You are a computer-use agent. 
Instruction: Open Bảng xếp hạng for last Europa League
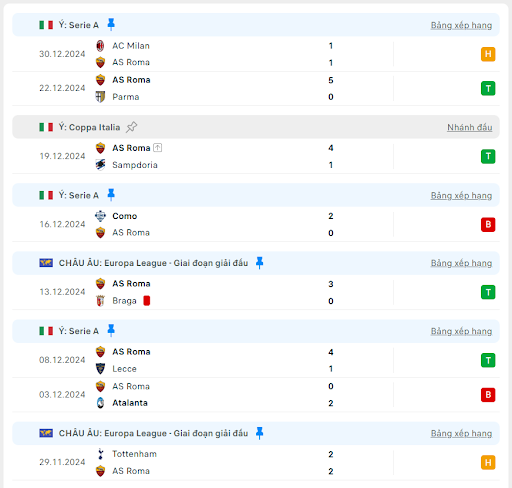click(461, 433)
